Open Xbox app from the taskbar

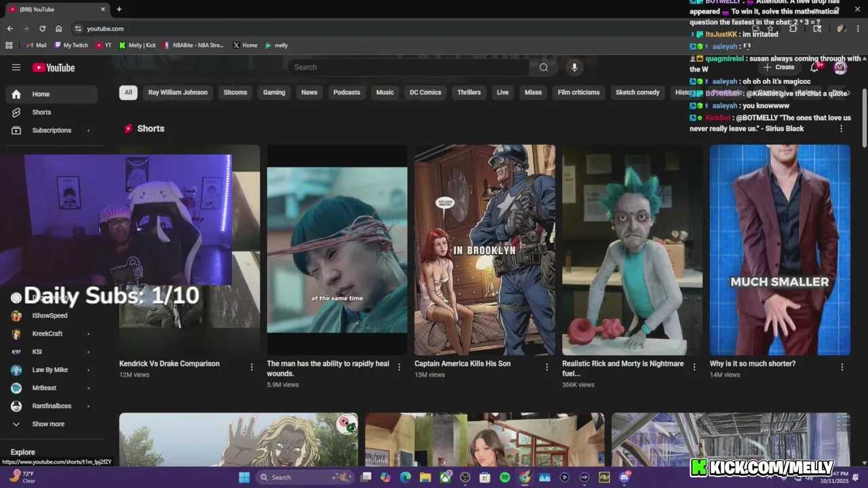tap(445, 477)
